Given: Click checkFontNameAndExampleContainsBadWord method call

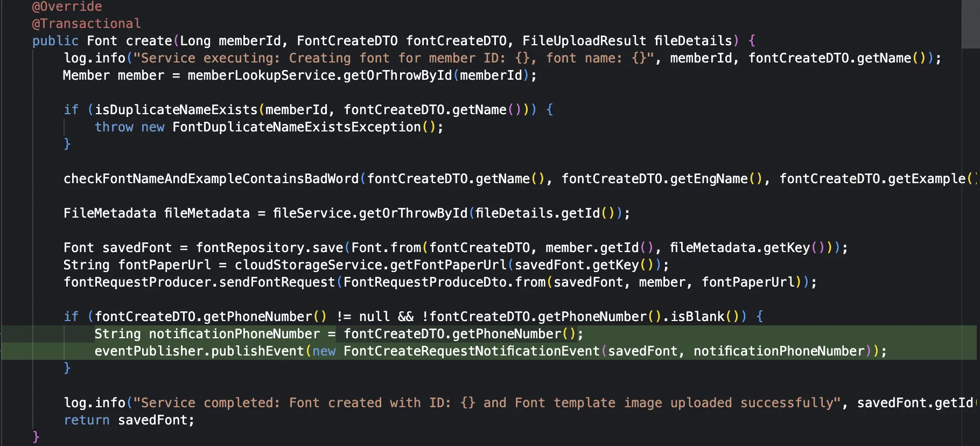Looking at the screenshot, I should click(x=211, y=179).
